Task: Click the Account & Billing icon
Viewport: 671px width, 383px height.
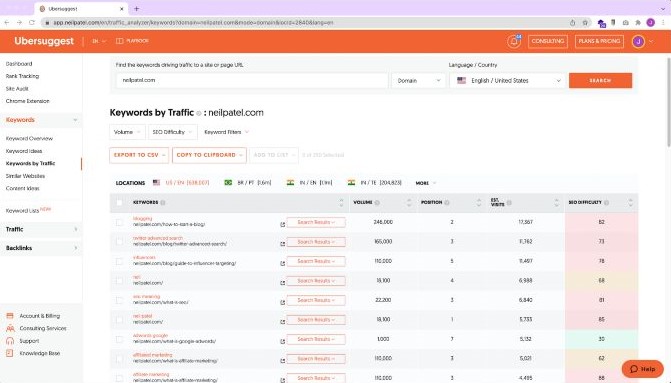Action: coord(10,316)
